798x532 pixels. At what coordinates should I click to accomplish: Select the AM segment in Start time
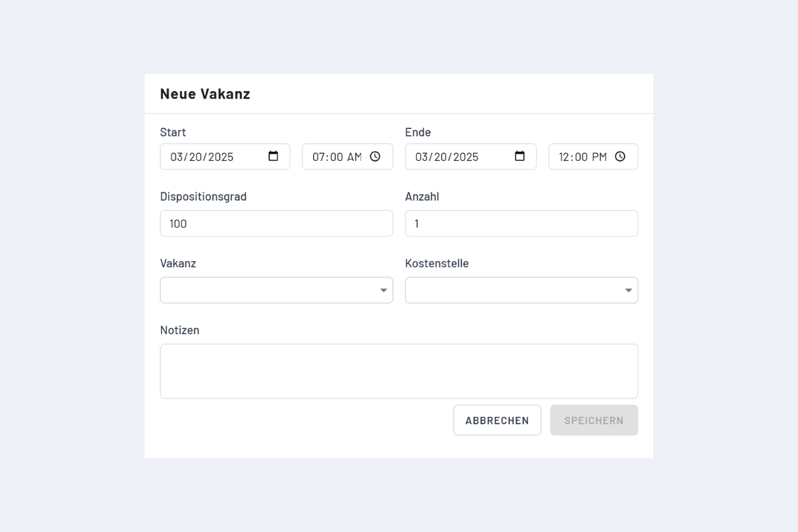coord(354,157)
